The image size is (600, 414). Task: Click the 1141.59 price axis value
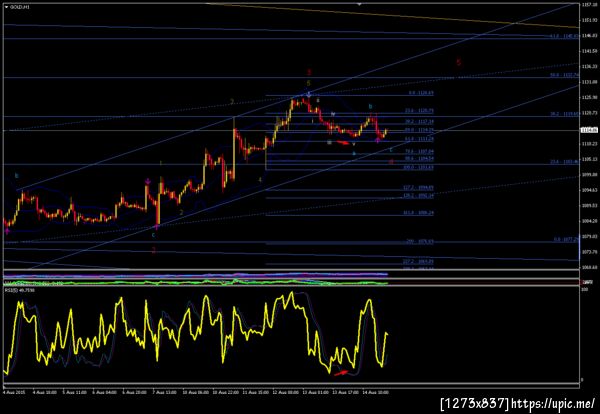[589, 51]
